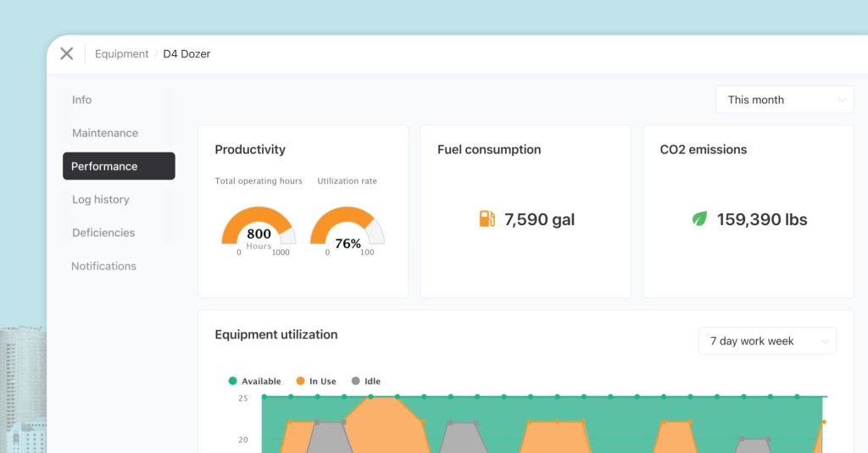The height and width of the screenshot is (453, 868).
Task: View the Notifications section
Action: pyautogui.click(x=103, y=266)
